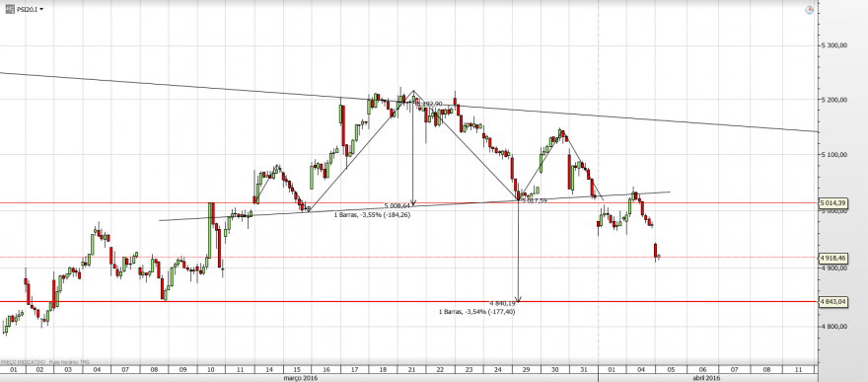Image resolution: width=868 pixels, height=382 pixels.
Task: Click the 5 100,00 axis label
Action: click(x=834, y=154)
